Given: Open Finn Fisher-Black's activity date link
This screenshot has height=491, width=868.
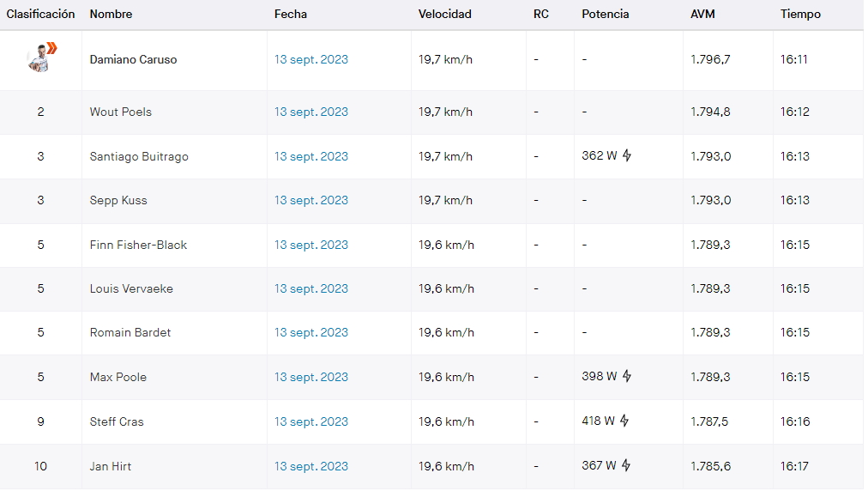Looking at the screenshot, I should [x=311, y=245].
